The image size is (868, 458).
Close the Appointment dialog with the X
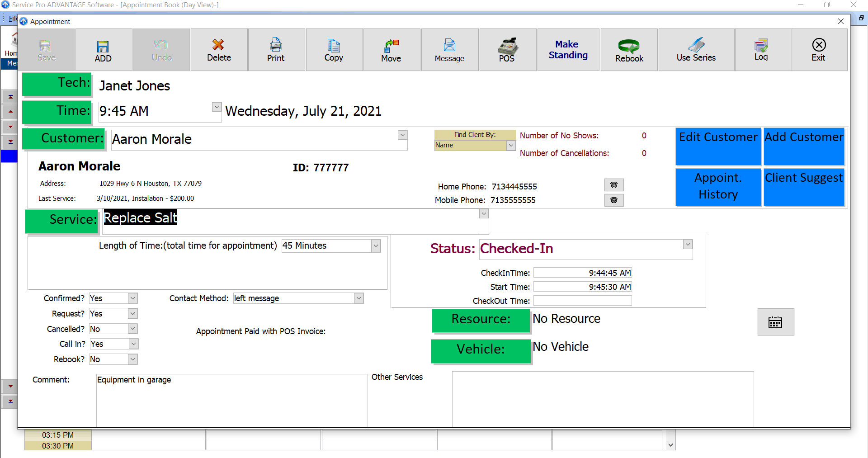point(841,21)
